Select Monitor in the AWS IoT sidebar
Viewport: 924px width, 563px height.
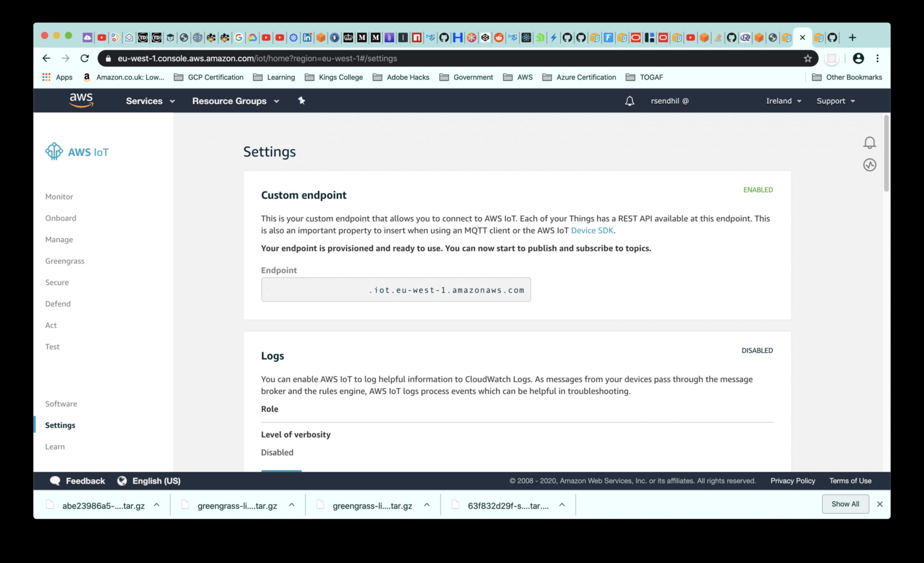(59, 197)
